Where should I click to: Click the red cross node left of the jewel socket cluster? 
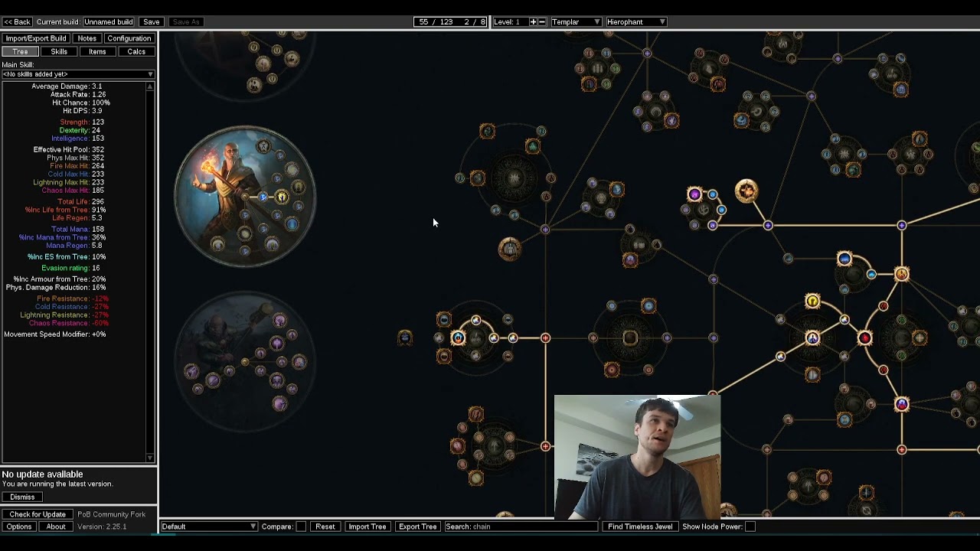tap(545, 337)
